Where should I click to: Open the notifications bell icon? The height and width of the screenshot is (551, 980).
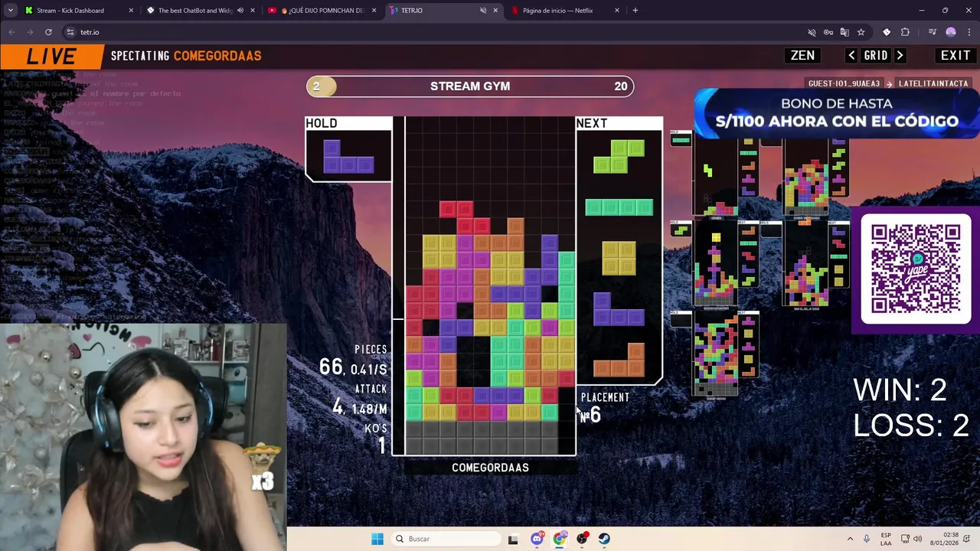pyautogui.click(x=965, y=539)
